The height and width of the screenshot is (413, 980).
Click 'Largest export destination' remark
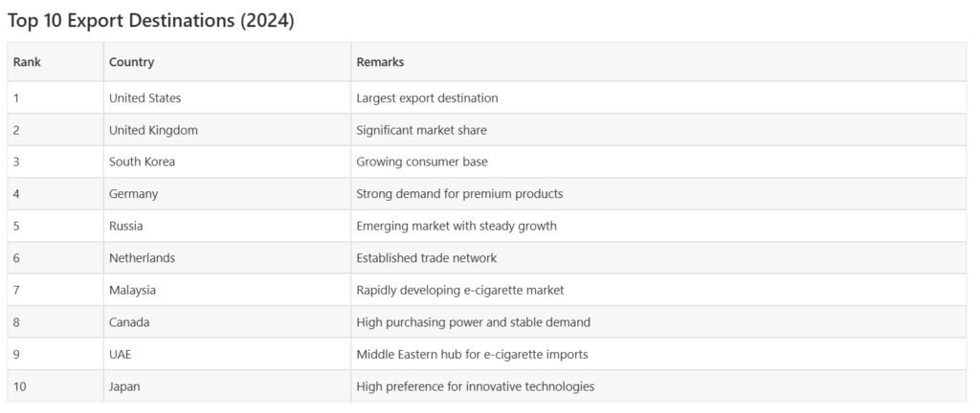(427, 98)
